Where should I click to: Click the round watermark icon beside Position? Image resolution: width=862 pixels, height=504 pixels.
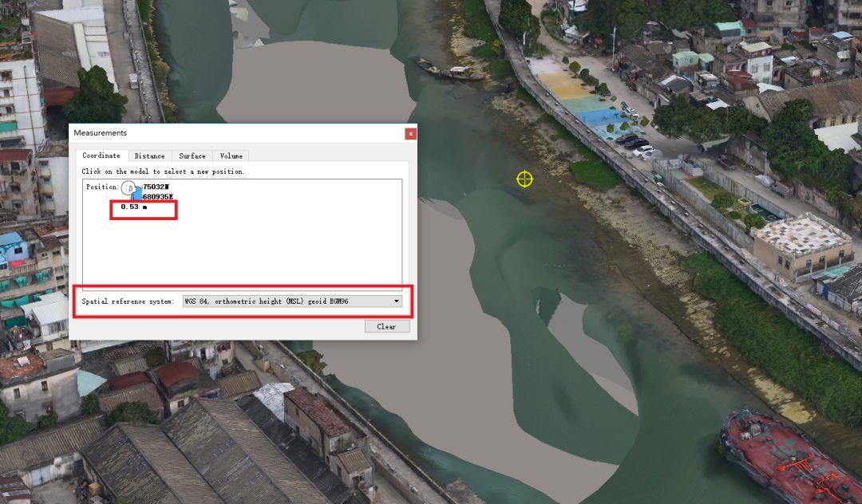tap(129, 187)
